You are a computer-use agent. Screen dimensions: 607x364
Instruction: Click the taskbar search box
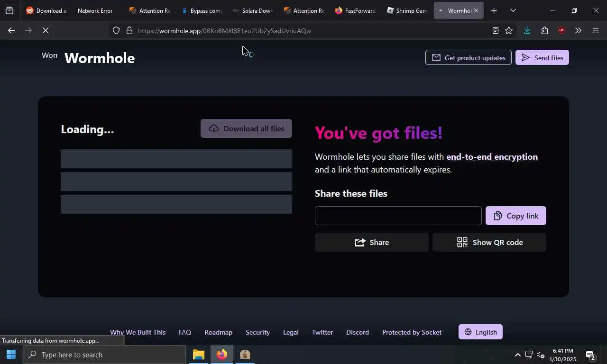pos(104,355)
